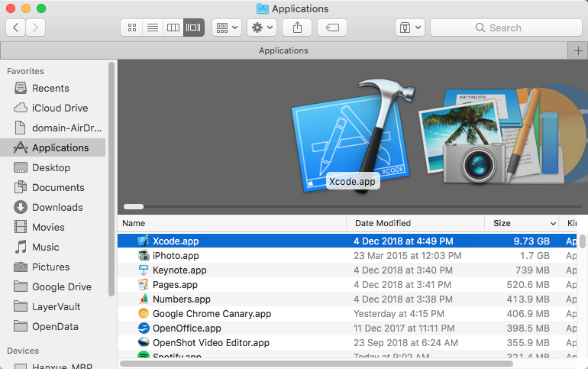Click the 9.73 GB size cell
588x369 pixels.
point(531,241)
